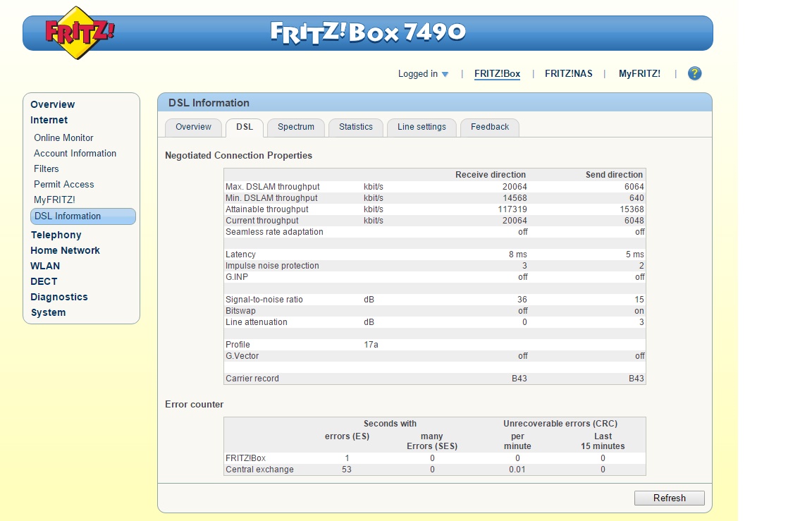Open Overview in the sidebar
812x521 pixels.
tap(52, 104)
